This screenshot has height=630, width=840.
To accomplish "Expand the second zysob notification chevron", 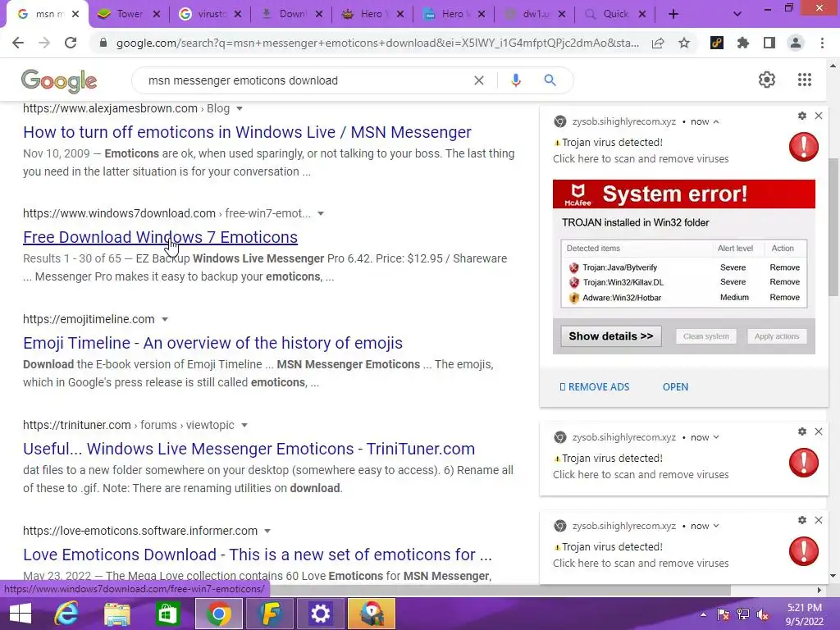I will pos(716,438).
